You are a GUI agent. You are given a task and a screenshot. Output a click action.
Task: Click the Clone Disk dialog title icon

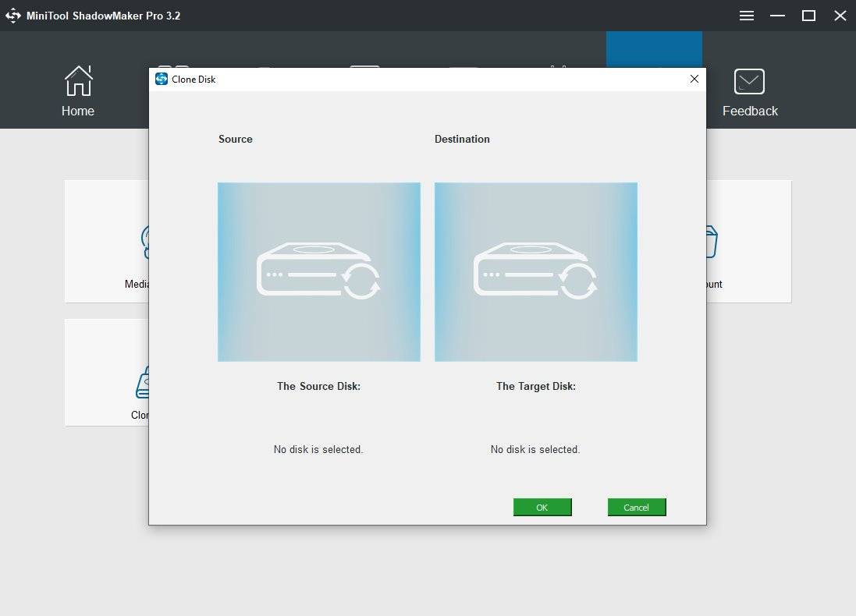161,79
